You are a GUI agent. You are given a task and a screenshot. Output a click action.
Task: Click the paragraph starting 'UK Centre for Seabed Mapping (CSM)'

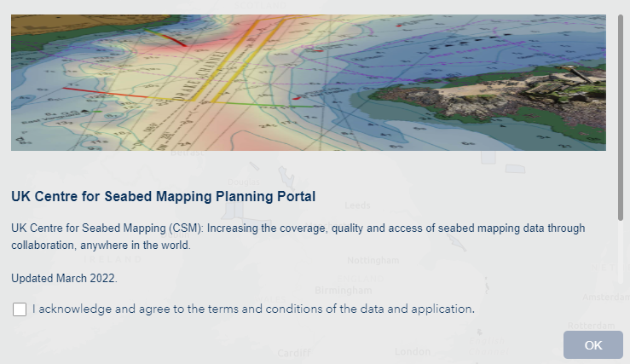298,237
